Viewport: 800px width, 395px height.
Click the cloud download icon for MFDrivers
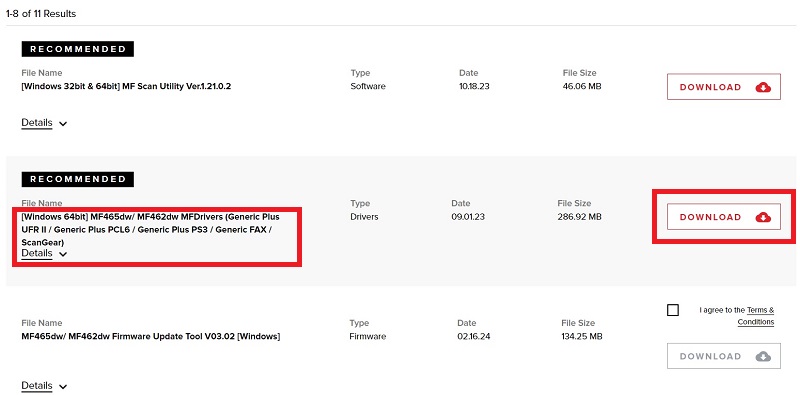[x=763, y=217]
